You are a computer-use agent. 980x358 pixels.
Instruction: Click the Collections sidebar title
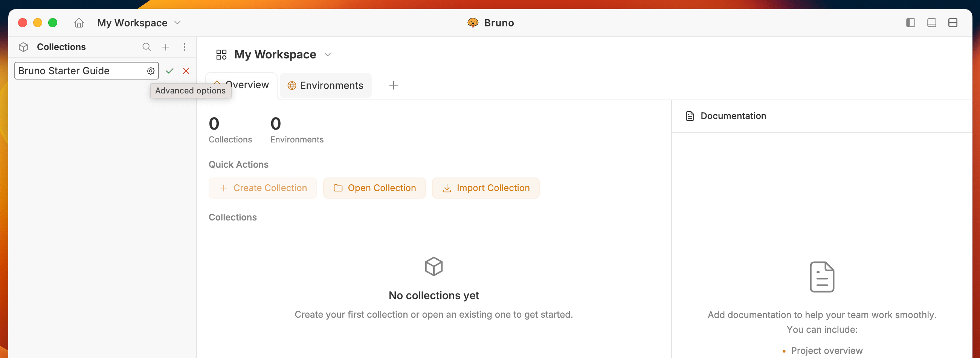61,47
